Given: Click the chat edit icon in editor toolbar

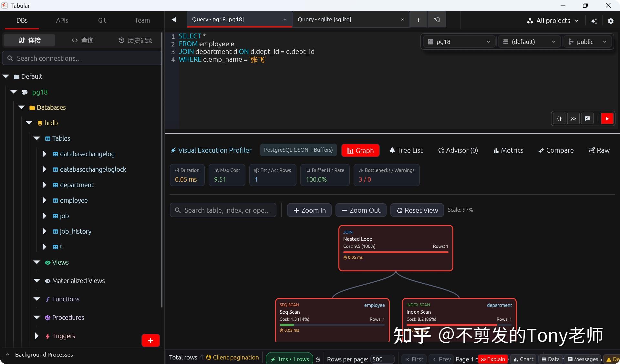Looking at the screenshot, I should [x=587, y=119].
